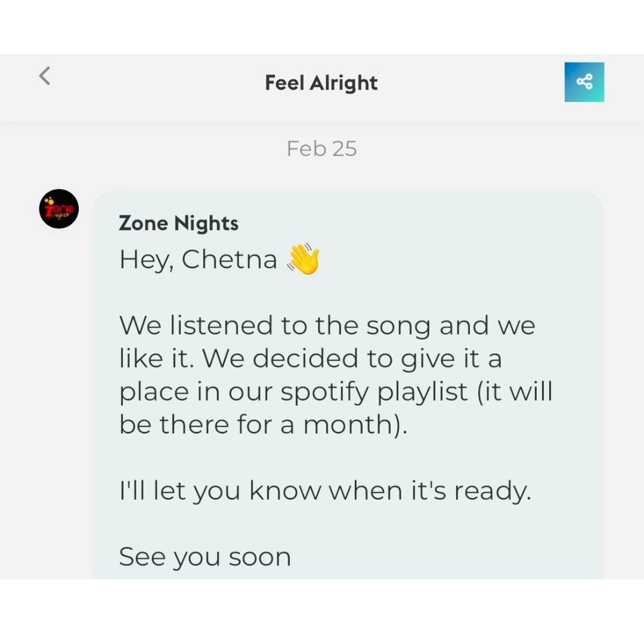Select the line starting We listened to

(x=327, y=326)
